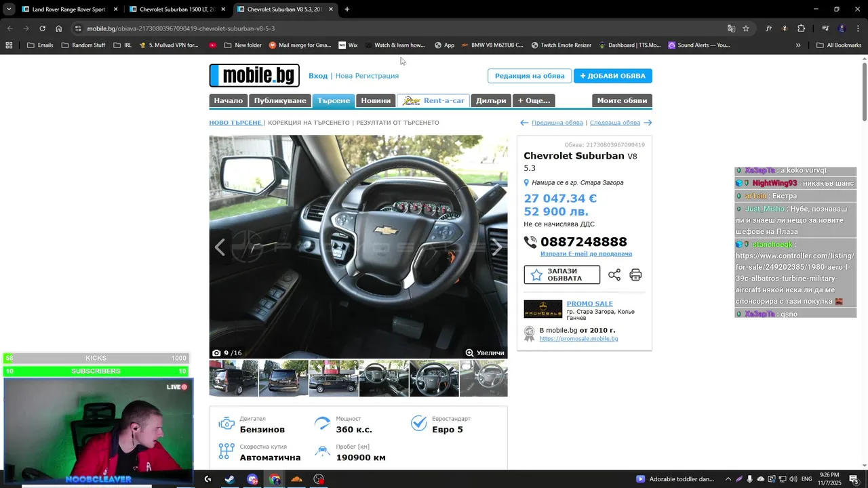Open Chrome from the taskbar
868x488 pixels.
tap(275, 479)
